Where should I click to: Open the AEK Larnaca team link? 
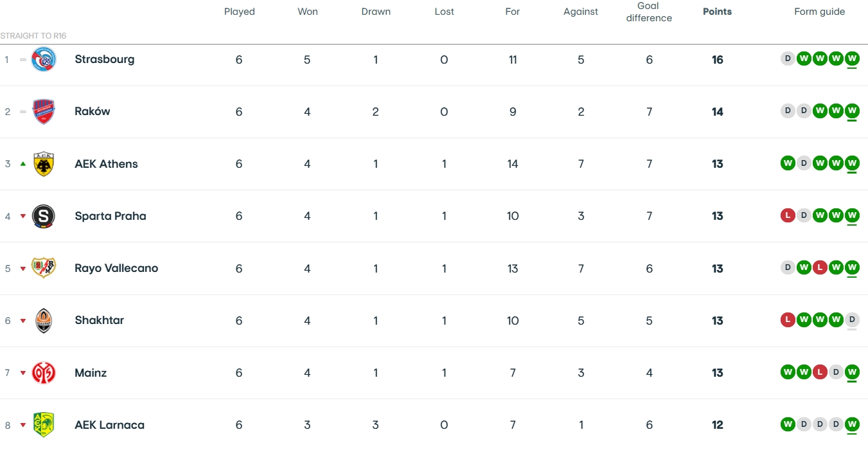[109, 425]
